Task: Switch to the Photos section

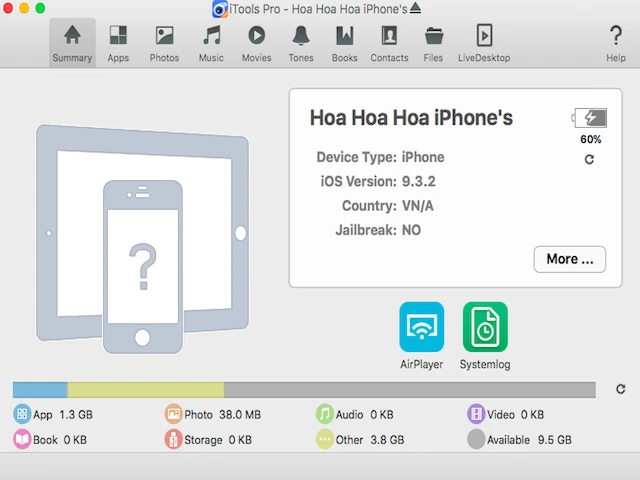Action: pyautogui.click(x=164, y=43)
